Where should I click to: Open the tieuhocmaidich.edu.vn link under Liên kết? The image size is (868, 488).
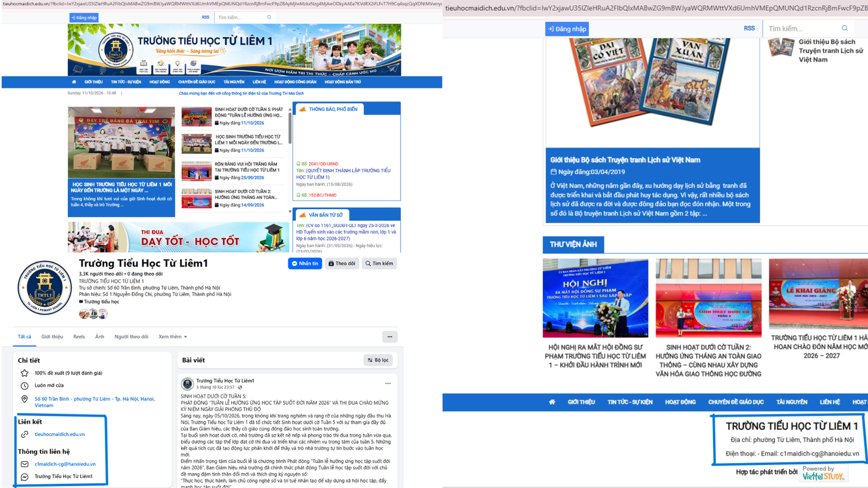click(x=60, y=434)
